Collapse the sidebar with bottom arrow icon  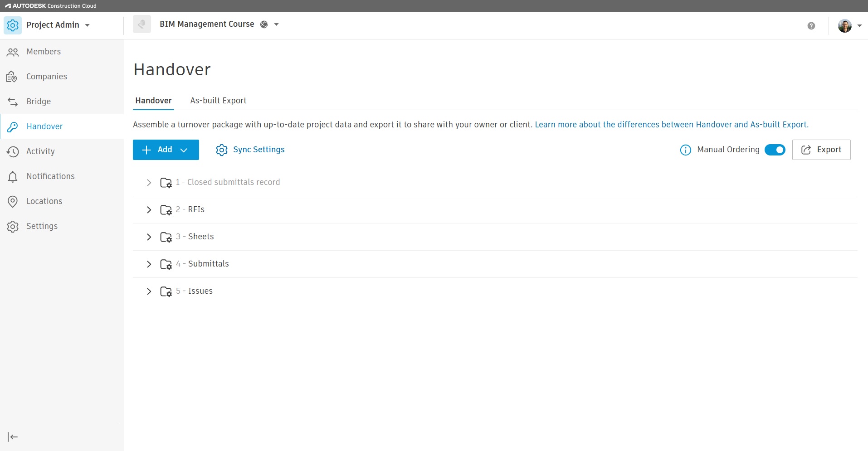pyautogui.click(x=13, y=437)
